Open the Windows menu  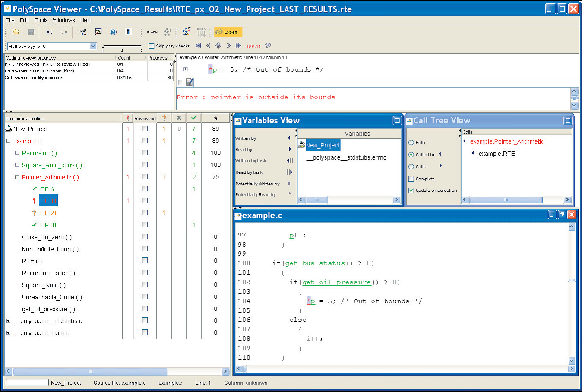point(64,20)
